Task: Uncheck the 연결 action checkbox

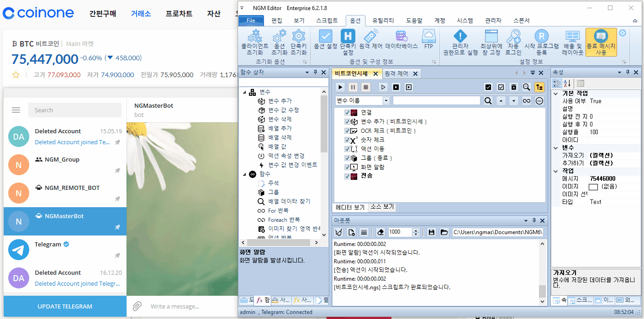Action: point(347,112)
